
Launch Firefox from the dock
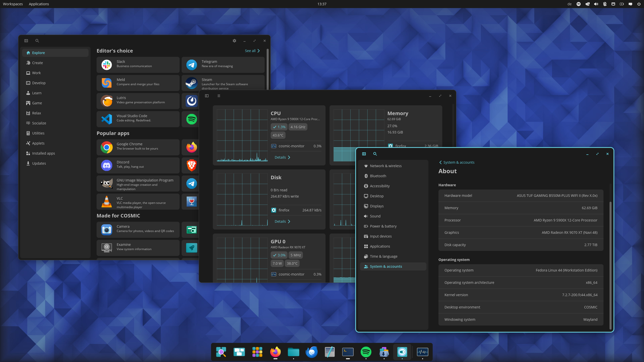[275, 352]
